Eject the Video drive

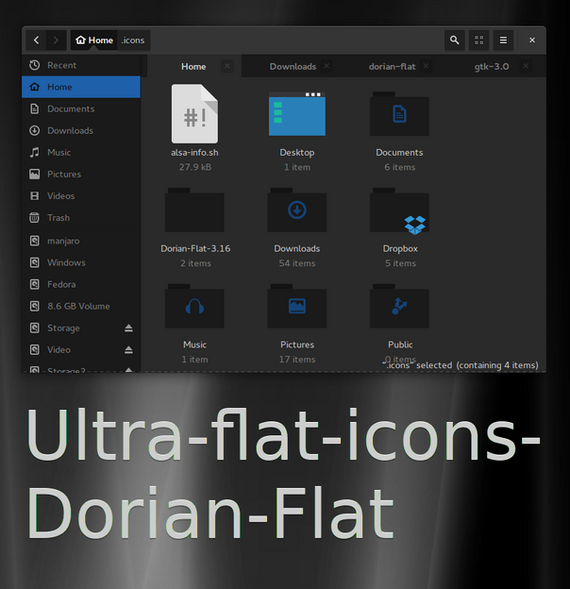click(129, 350)
